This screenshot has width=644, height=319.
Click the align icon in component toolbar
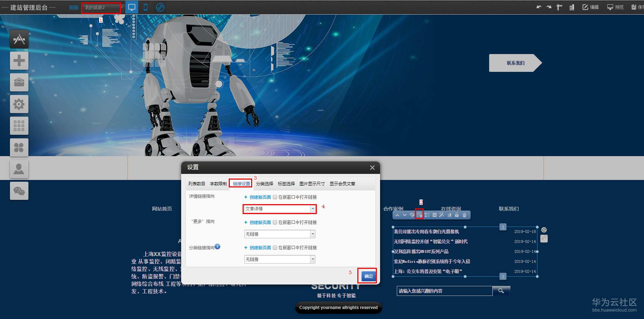click(x=449, y=215)
